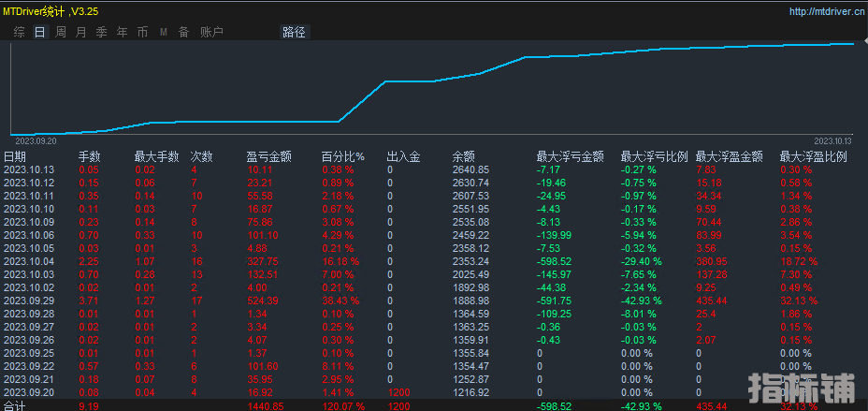The width and height of the screenshot is (868, 411).
Task: Switch to the 综 summary tab
Action: point(19,32)
